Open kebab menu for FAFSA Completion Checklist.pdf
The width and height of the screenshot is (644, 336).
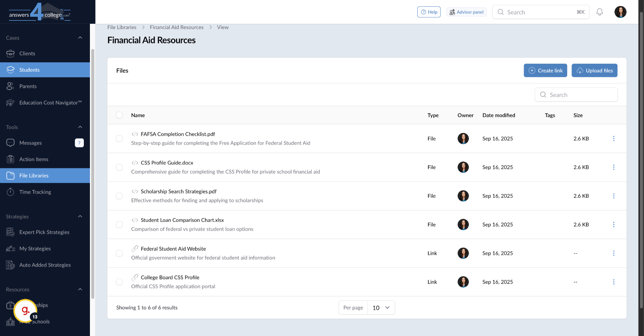613,139
